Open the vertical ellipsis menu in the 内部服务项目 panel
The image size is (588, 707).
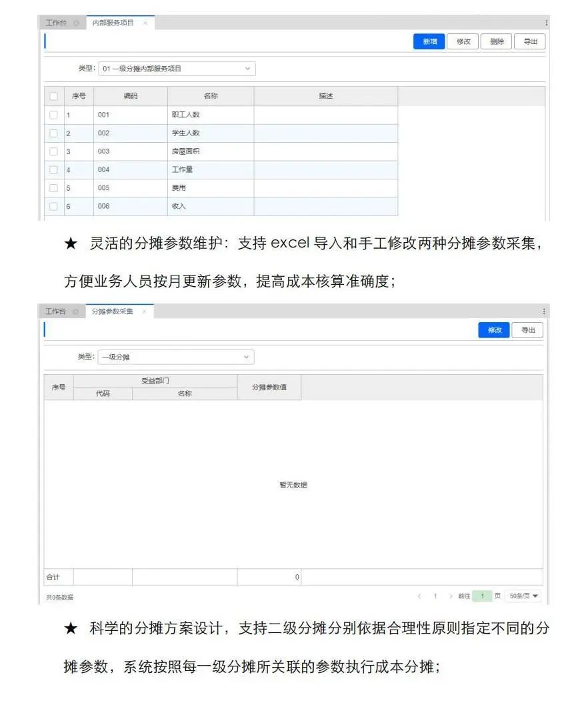click(546, 23)
